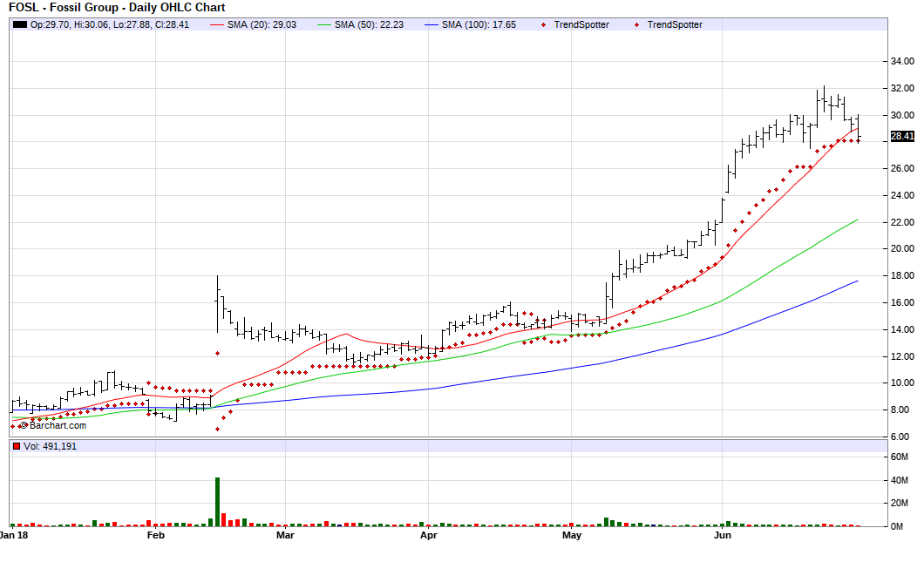Screen dimensions: 924x562
Task: Click the second TrendSpotter label text
Action: click(675, 24)
